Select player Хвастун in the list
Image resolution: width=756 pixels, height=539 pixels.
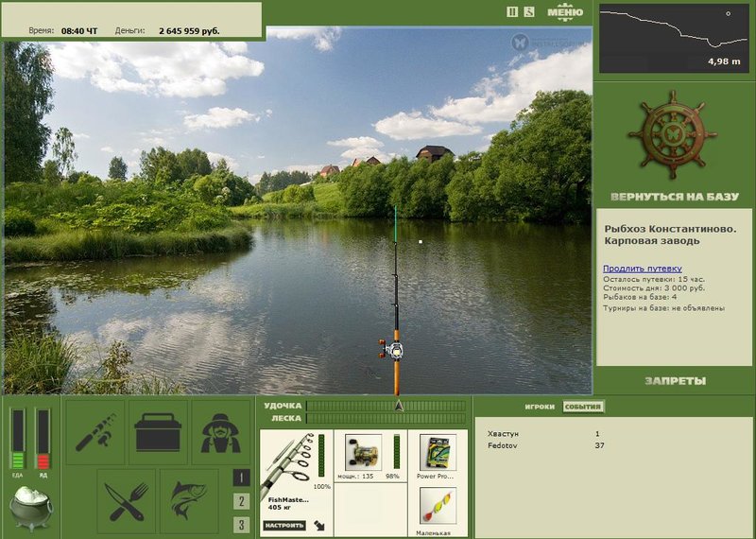coord(503,434)
